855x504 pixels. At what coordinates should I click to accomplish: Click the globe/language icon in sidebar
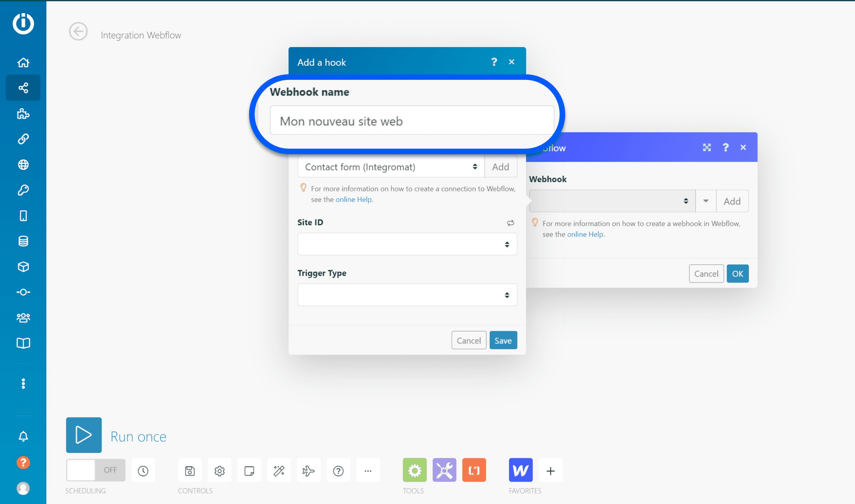[24, 165]
